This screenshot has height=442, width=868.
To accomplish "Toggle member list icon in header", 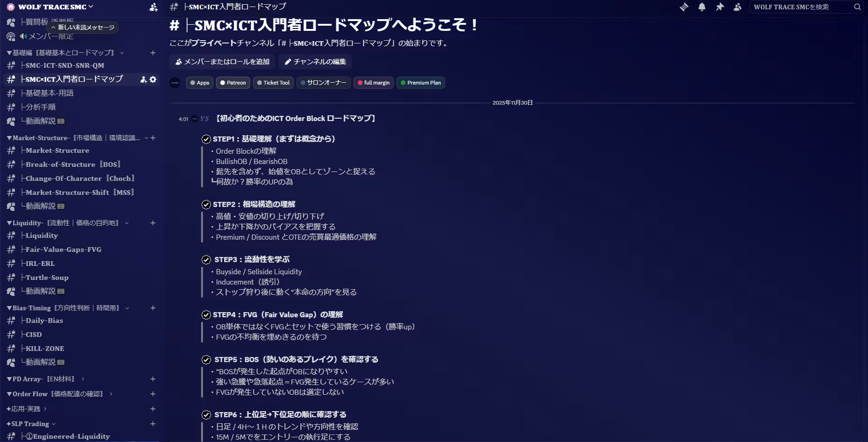I will [x=738, y=7].
